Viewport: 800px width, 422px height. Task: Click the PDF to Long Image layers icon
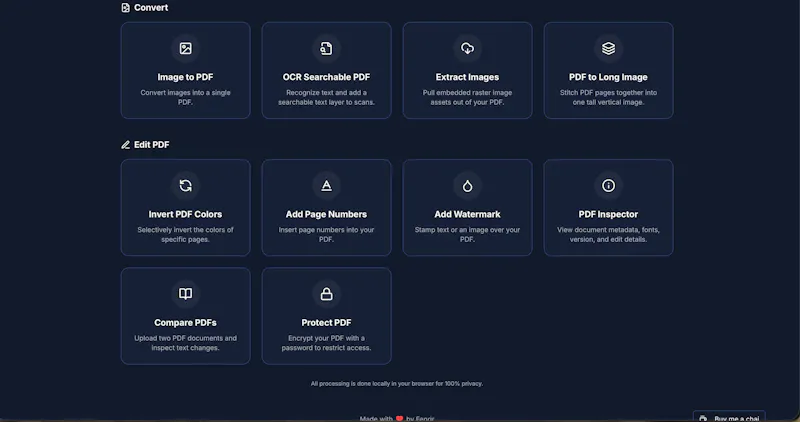(x=608, y=48)
